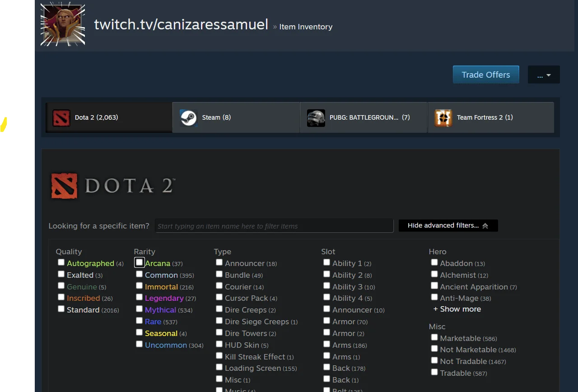The width and height of the screenshot is (578, 392).
Task: Focus the item name filter field
Action: point(274,226)
